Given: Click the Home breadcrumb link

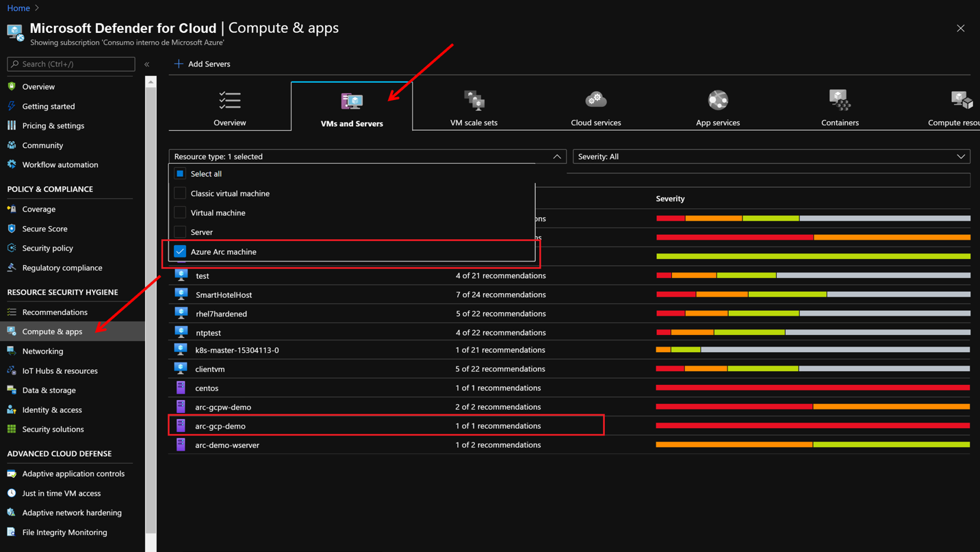Looking at the screenshot, I should pyautogui.click(x=18, y=8).
